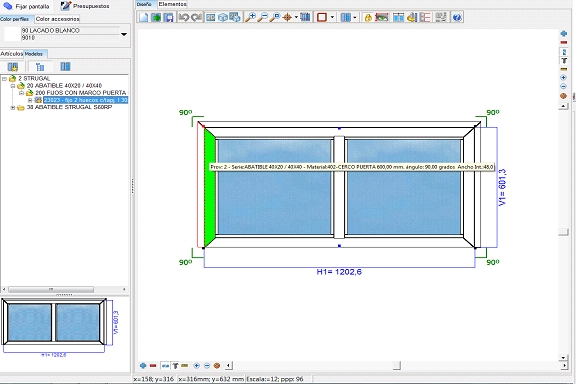The width and height of the screenshot is (576, 384).
Task: Select 2 STRUGAL tree item
Action: click(x=34, y=79)
